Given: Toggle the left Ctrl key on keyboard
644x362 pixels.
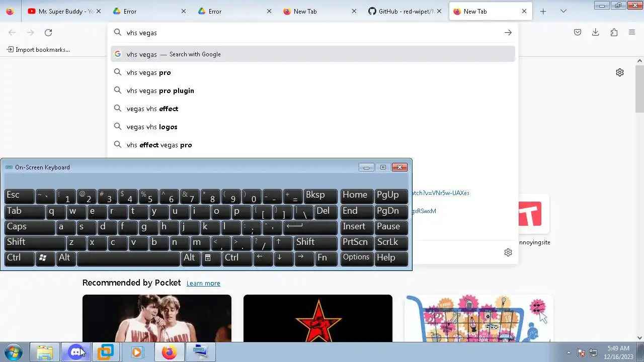Looking at the screenshot, I should pos(19,258).
